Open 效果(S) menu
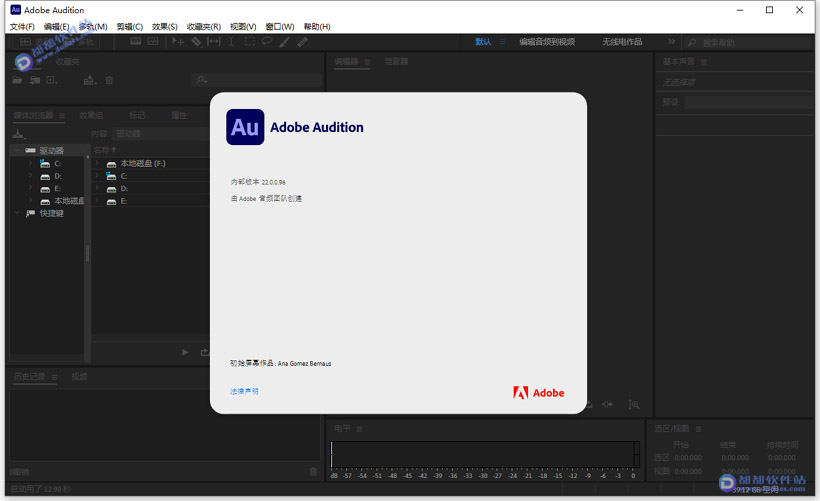Viewport: 820px width, 501px height. [165, 27]
